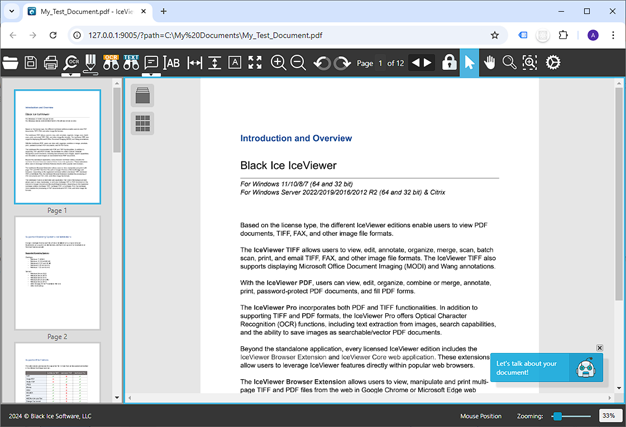Fit page to width
This screenshot has width=626, height=427.
[194, 63]
